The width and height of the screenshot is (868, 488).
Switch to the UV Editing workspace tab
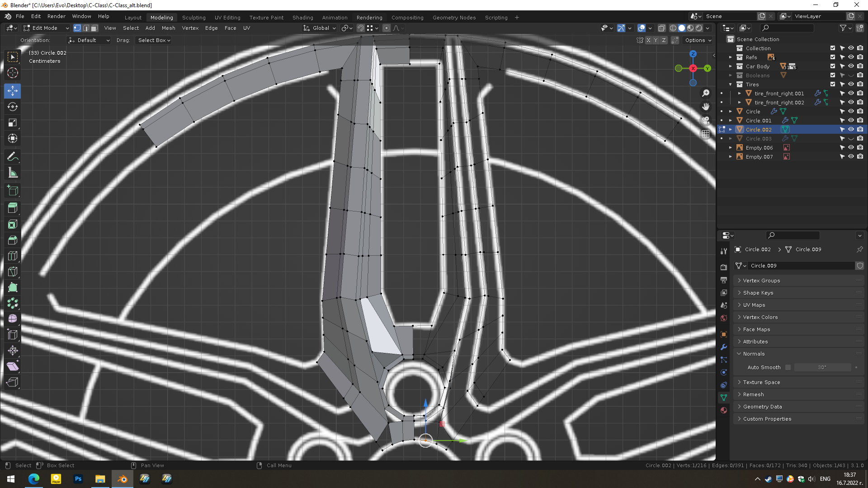pos(227,18)
